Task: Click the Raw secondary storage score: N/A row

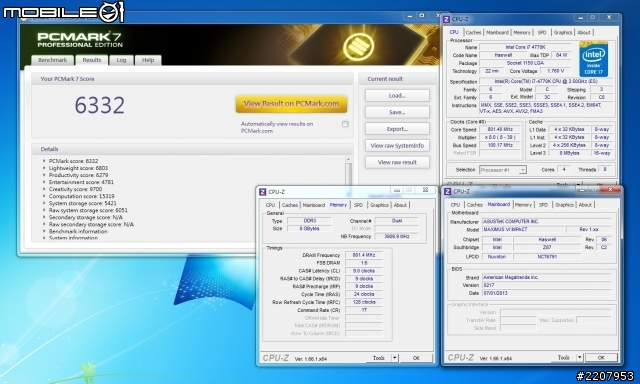Action: [91, 224]
